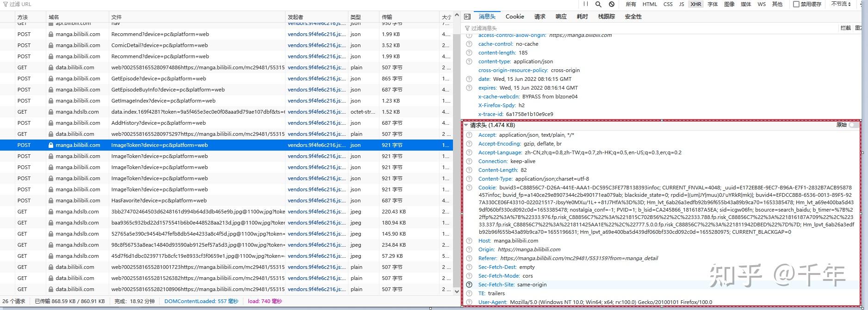
Task: Open the request blocking panel icon
Action: (x=612, y=4)
